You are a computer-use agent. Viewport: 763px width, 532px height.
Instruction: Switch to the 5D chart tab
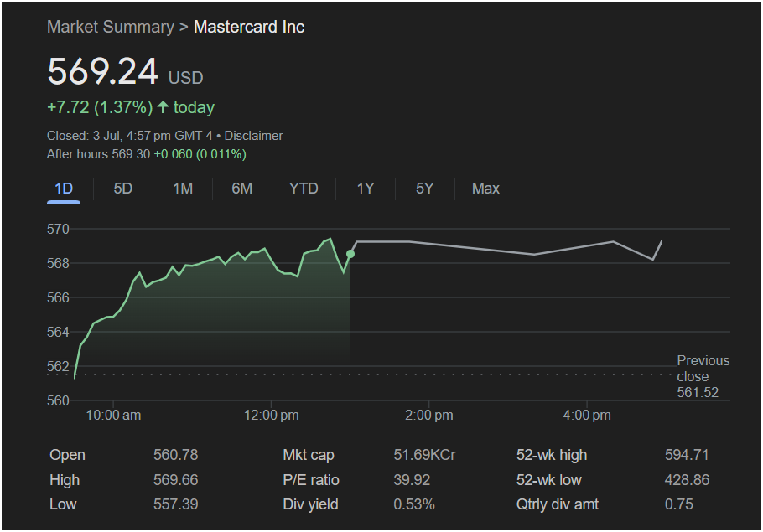123,189
